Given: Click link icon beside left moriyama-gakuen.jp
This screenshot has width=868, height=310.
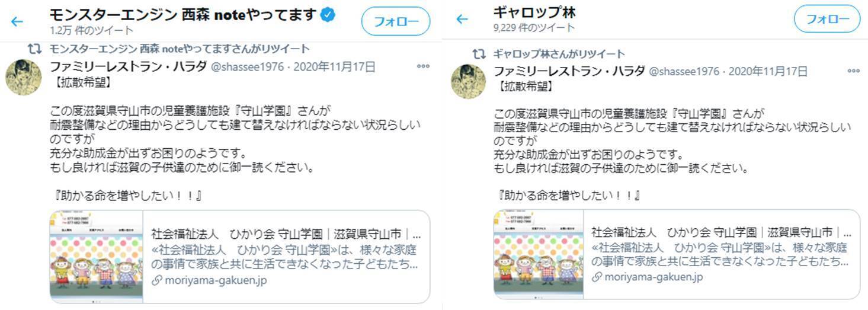Looking at the screenshot, I should (x=156, y=281).
